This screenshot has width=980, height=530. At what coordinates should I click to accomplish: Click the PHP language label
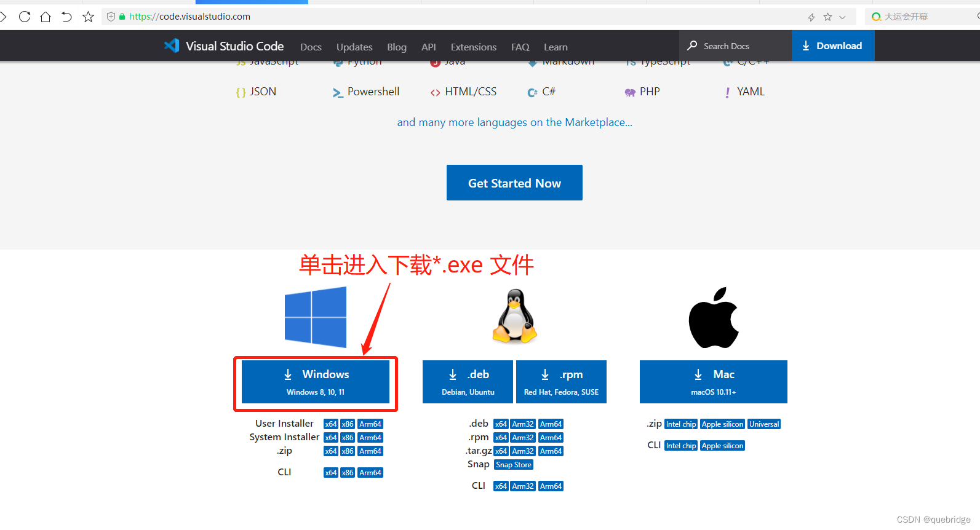[650, 92]
